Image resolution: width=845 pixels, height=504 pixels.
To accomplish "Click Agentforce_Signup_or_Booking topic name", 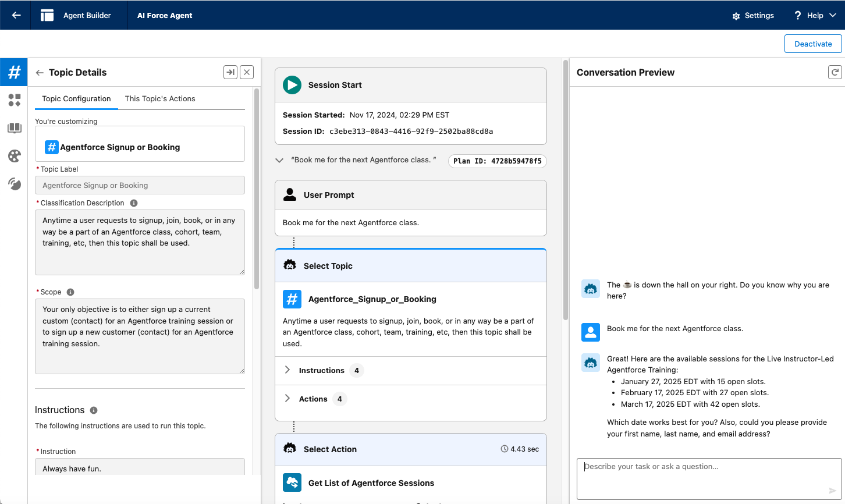I will (x=372, y=299).
